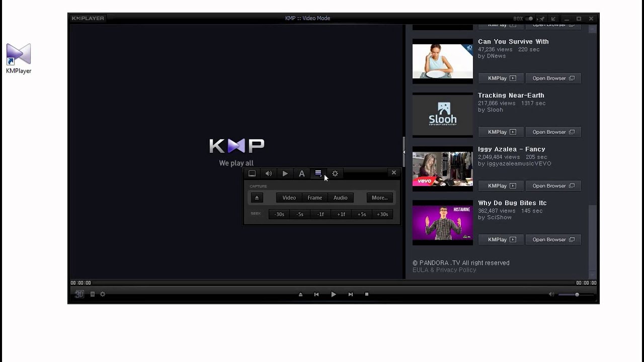Image resolution: width=644 pixels, height=362 pixels.
Task: Select the Slooh Tracking Near-Earth thumbnail
Action: click(x=443, y=115)
